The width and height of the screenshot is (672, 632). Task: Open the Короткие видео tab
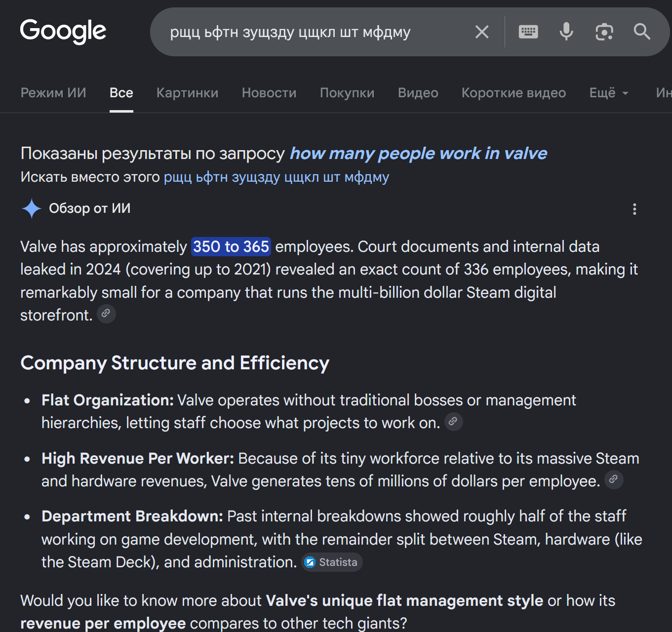click(x=514, y=93)
